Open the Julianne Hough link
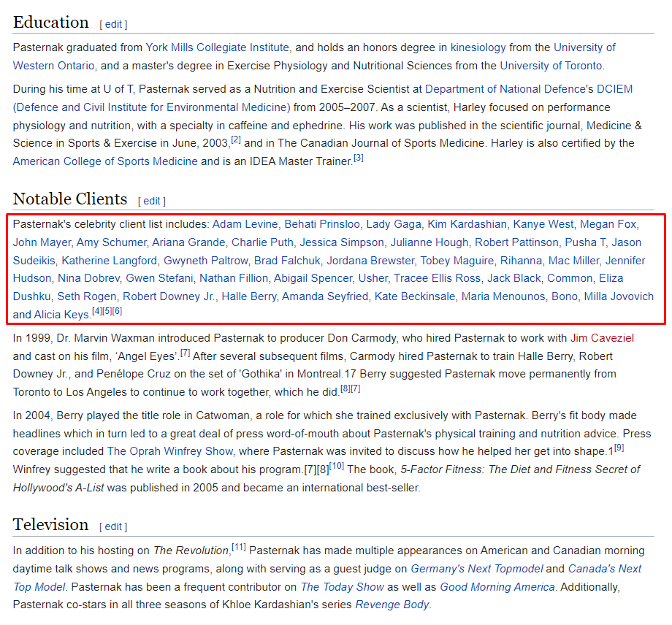The width and height of the screenshot is (672, 625). [429, 242]
